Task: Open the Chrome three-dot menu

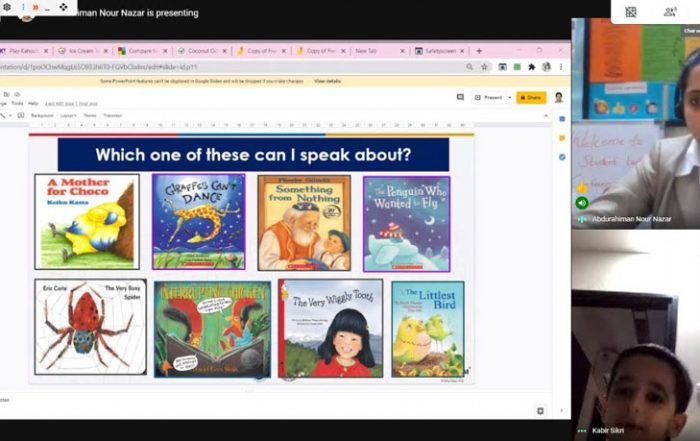Action: click(560, 67)
